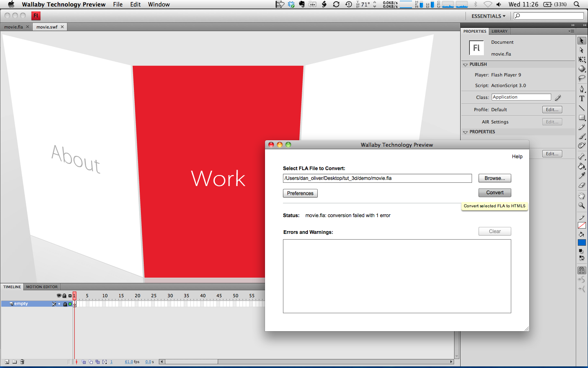Image resolution: width=588 pixels, height=368 pixels.
Task: Click the new layer icon in timeline
Action: pos(7,362)
